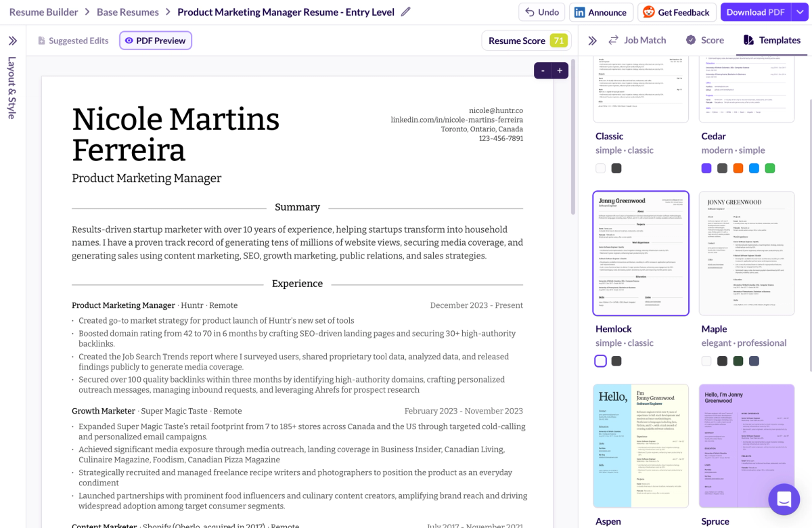Click the date range February 2023 - November 2023
This screenshot has width=812, height=528.
tap(464, 411)
